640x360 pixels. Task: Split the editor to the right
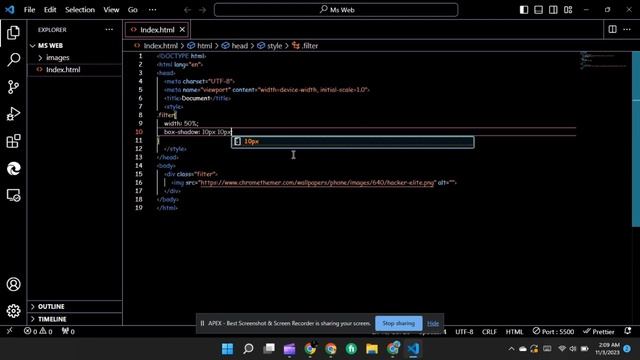point(612,29)
